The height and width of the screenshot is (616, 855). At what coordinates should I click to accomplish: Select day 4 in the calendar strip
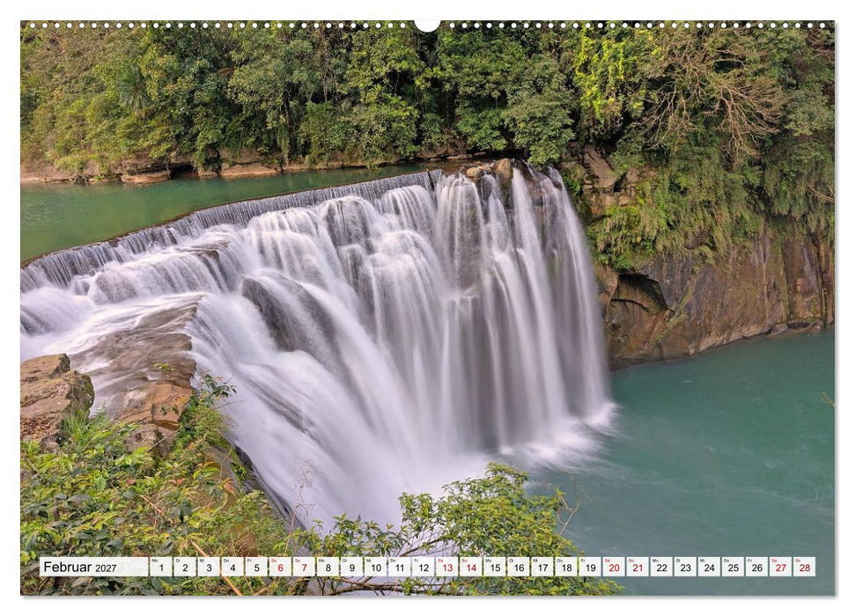[x=232, y=567]
